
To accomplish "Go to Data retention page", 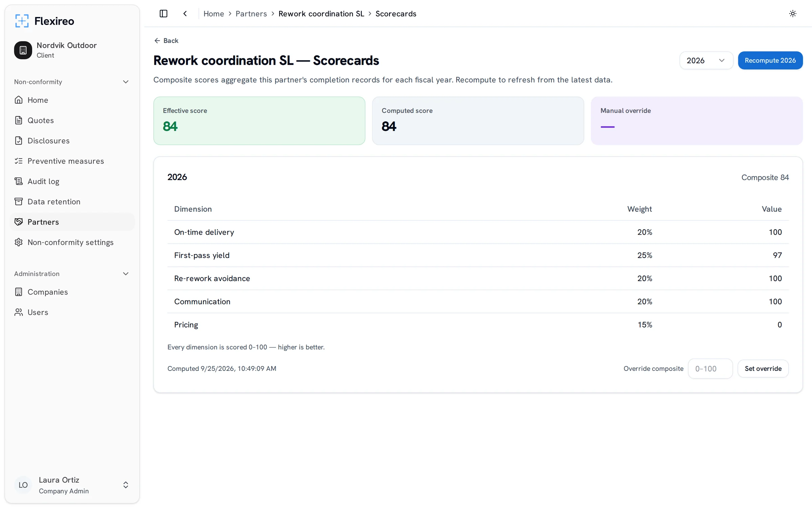I will tap(72, 202).
